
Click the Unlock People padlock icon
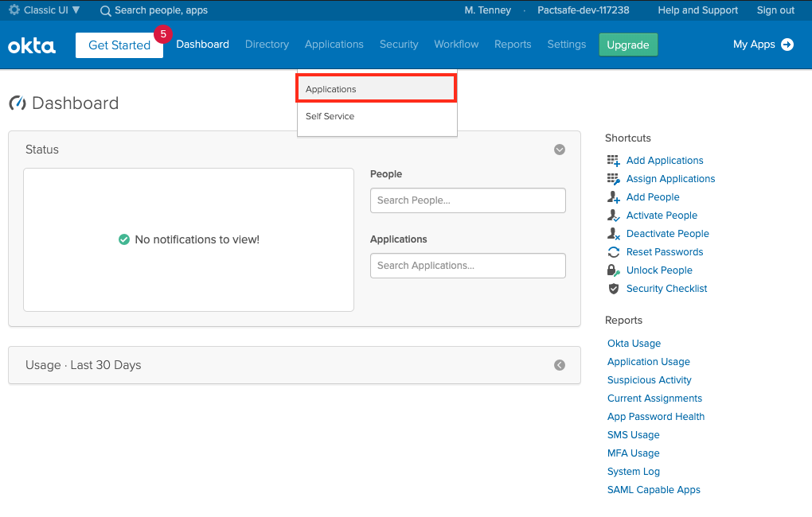coord(614,270)
